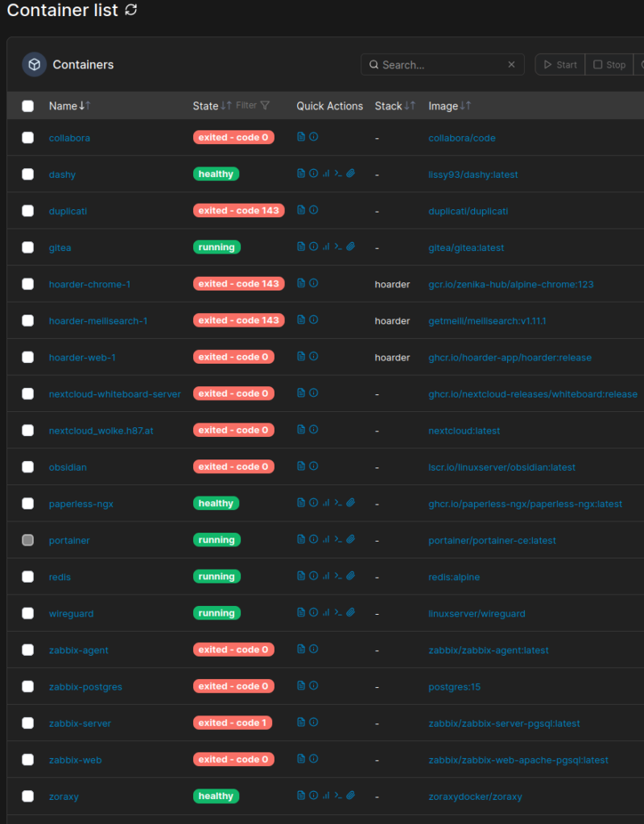Open logs icon for dashy
The width and height of the screenshot is (644, 824).
(301, 174)
